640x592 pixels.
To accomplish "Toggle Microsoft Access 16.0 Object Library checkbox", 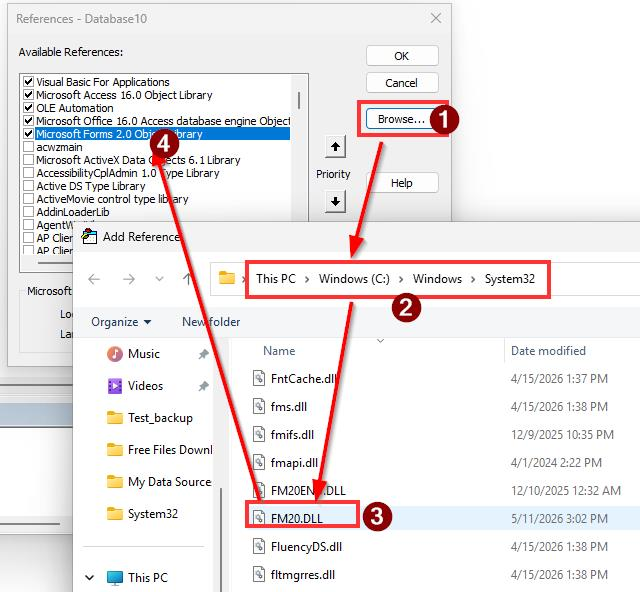I will point(28,95).
